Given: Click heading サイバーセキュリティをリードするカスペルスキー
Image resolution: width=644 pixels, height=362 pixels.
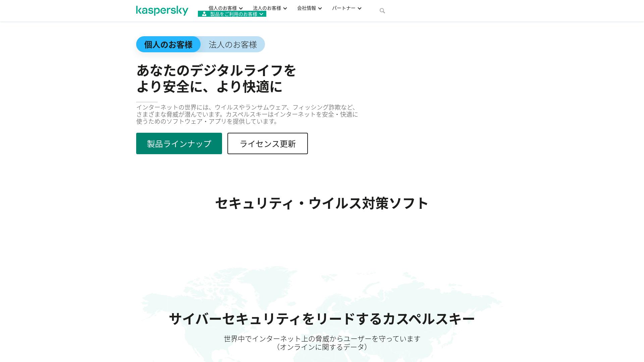Looking at the screenshot, I should 322,318.
